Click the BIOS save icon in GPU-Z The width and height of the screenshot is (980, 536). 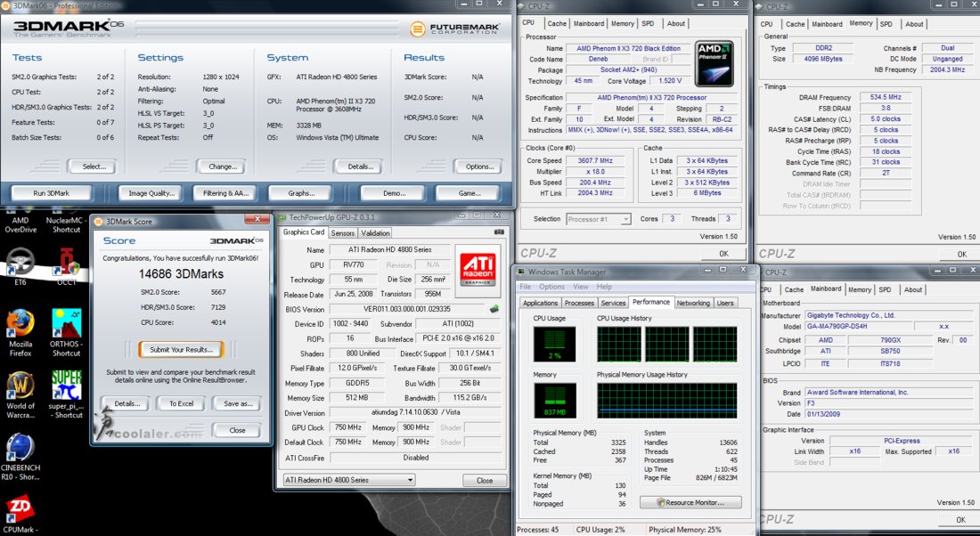(x=494, y=309)
